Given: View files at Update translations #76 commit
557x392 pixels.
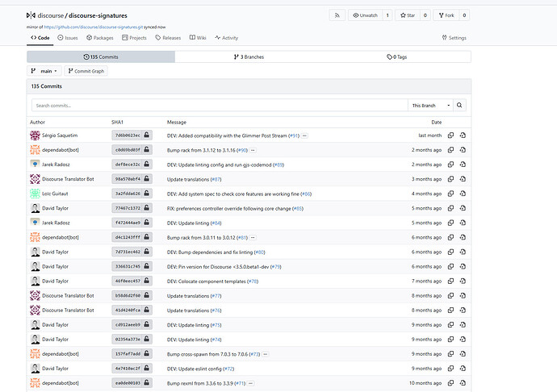Looking at the screenshot, I should coord(463,310).
